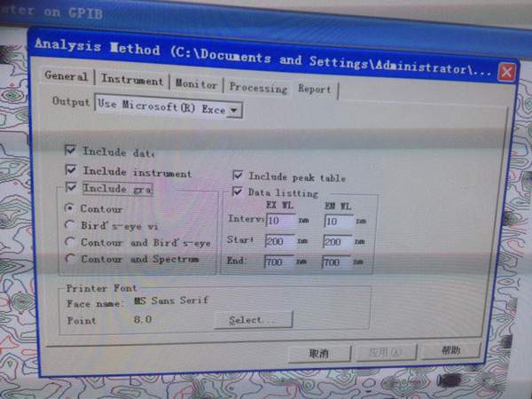Click the 取消 (Cancel) button
Image resolution: width=532 pixels, height=399 pixels.
319,354
